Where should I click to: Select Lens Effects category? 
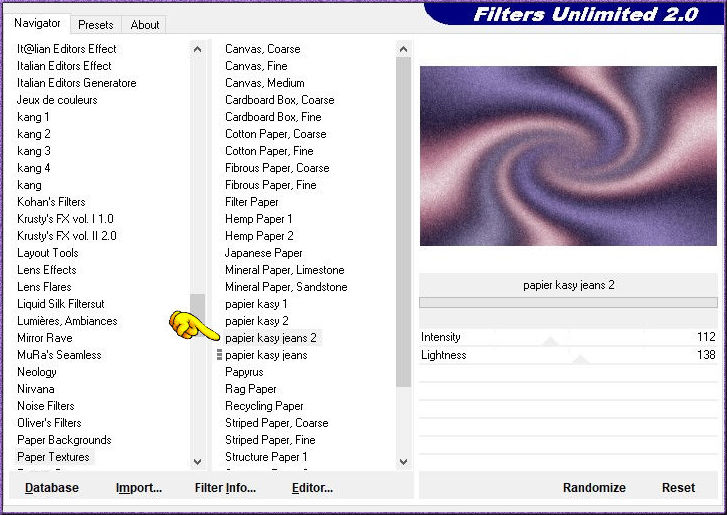pos(46,270)
